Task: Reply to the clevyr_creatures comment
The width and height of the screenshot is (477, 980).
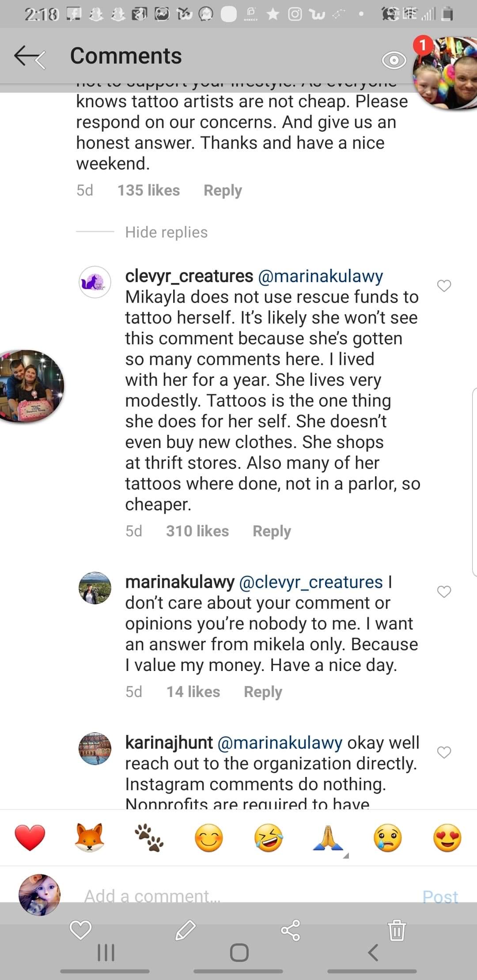Action: coord(272,531)
